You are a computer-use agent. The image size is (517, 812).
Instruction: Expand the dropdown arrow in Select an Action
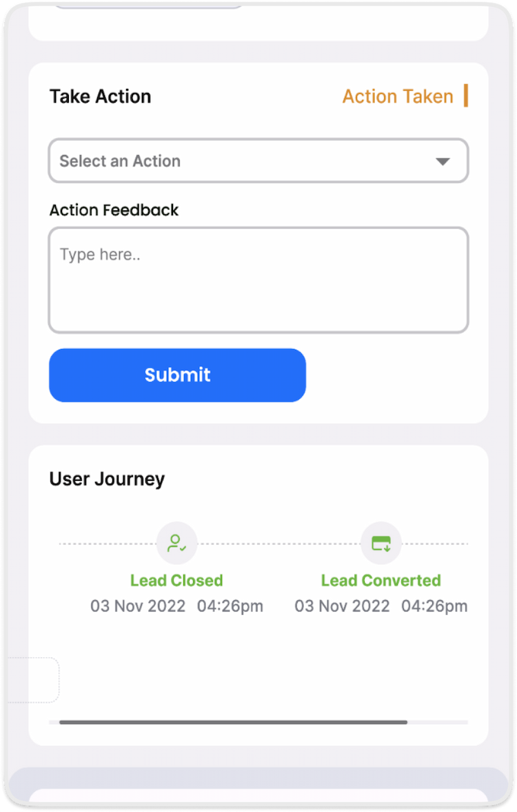(443, 161)
